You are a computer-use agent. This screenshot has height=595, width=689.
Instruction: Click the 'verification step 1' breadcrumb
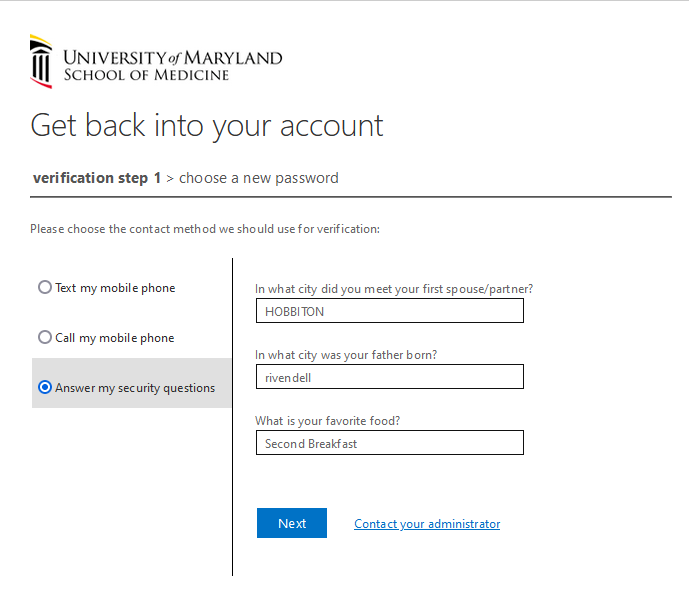pyautogui.click(x=97, y=178)
